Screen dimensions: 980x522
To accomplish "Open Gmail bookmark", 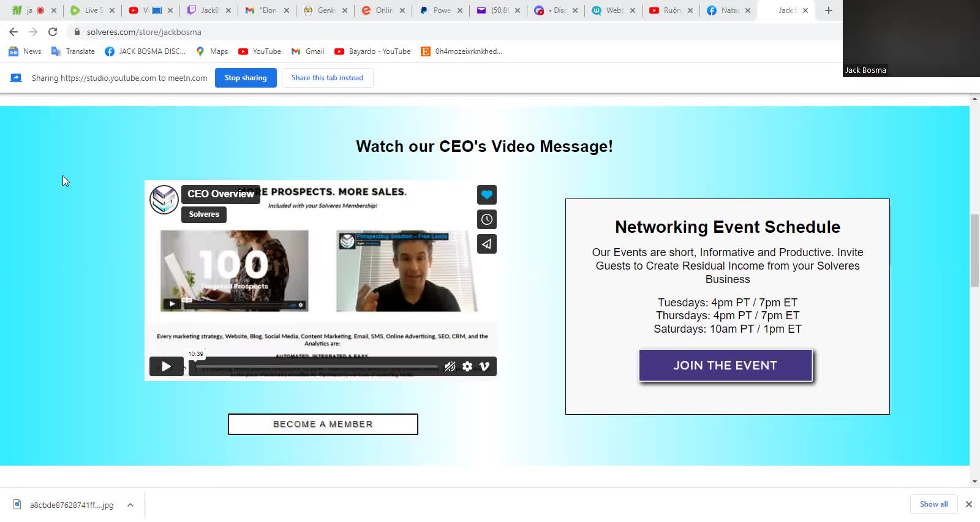I will point(307,51).
